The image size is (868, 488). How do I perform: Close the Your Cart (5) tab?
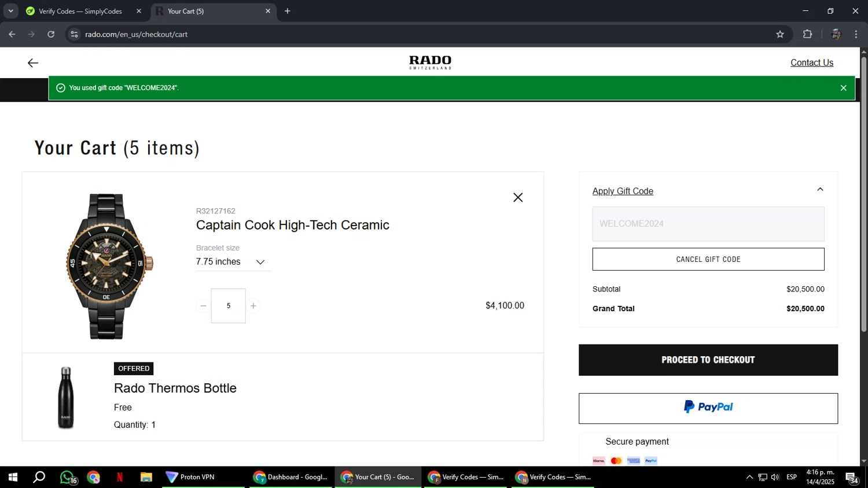click(268, 11)
